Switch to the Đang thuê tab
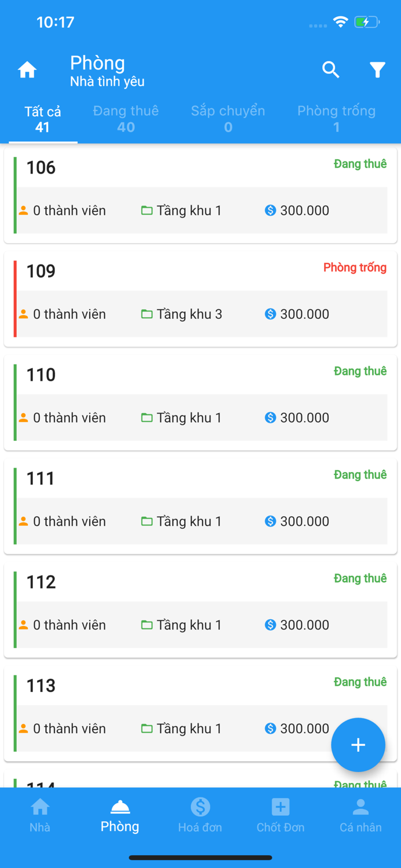The image size is (401, 868). 126,117
